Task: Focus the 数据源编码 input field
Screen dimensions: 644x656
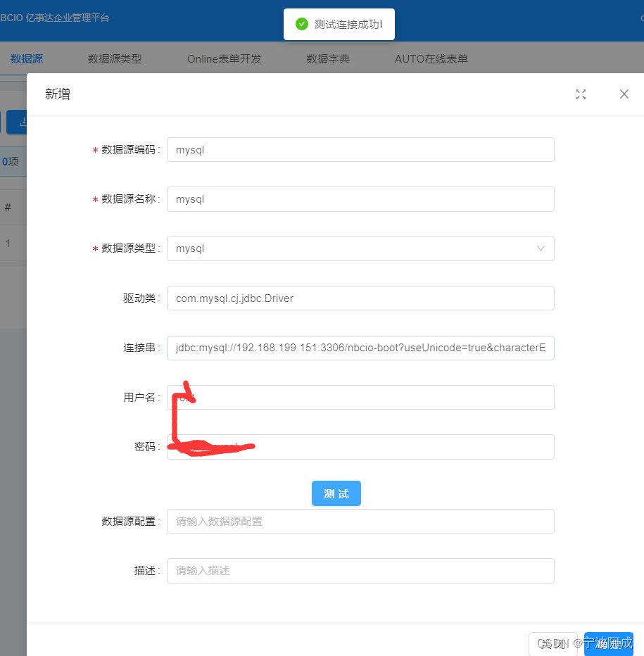Action: click(360, 150)
